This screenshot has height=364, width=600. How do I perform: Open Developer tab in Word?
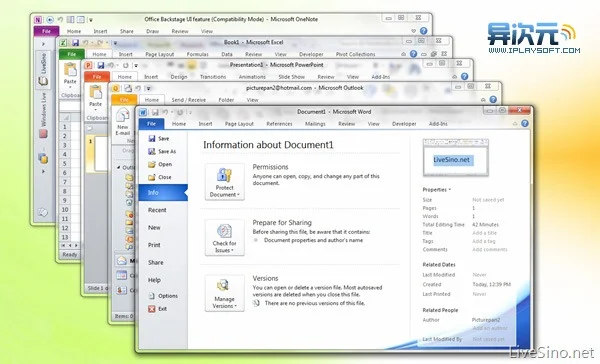click(x=404, y=124)
